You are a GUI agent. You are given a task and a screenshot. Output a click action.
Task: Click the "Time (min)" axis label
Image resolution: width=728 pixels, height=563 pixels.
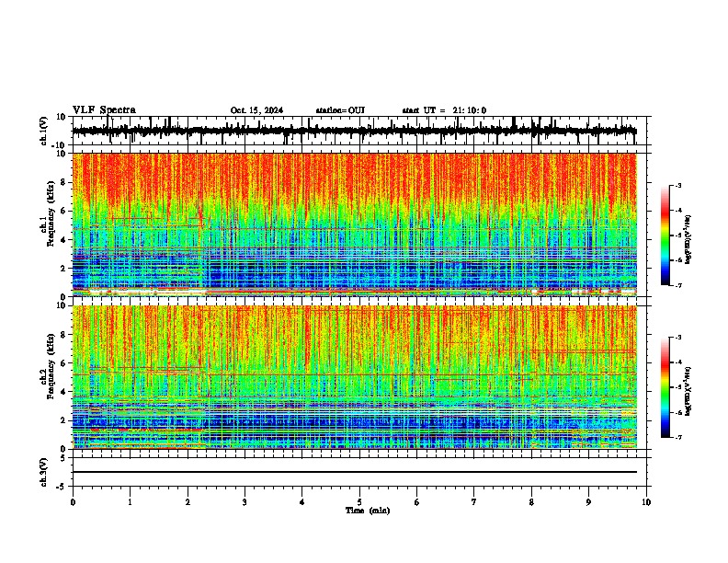click(x=368, y=511)
